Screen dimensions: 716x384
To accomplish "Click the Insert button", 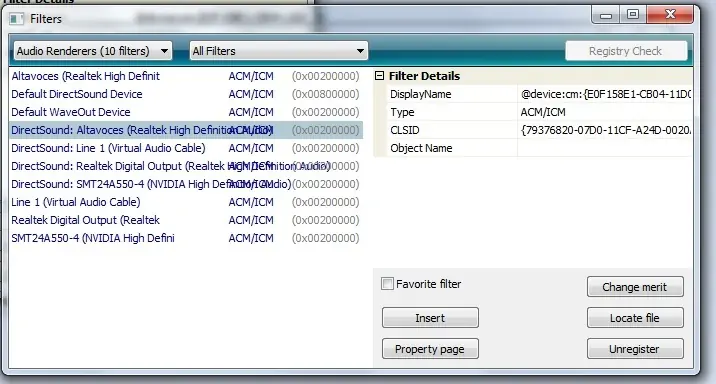I will 430,318.
